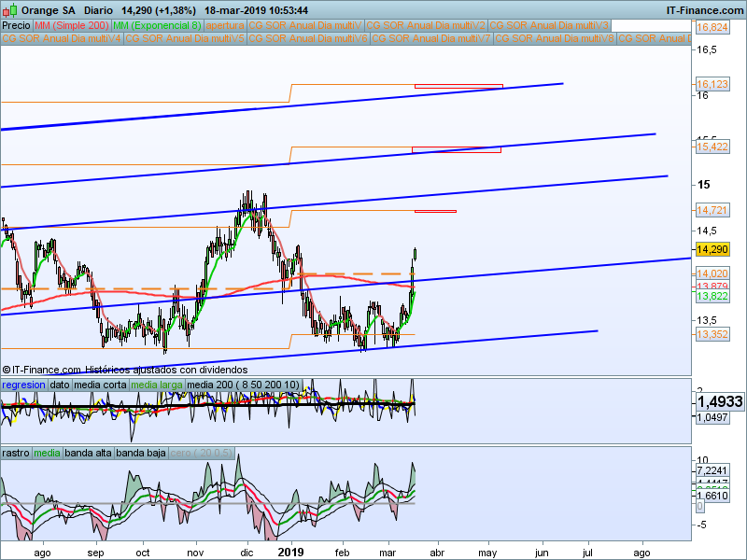Select the media larga indicator label
This screenshot has width=747, height=560.
[x=157, y=385]
